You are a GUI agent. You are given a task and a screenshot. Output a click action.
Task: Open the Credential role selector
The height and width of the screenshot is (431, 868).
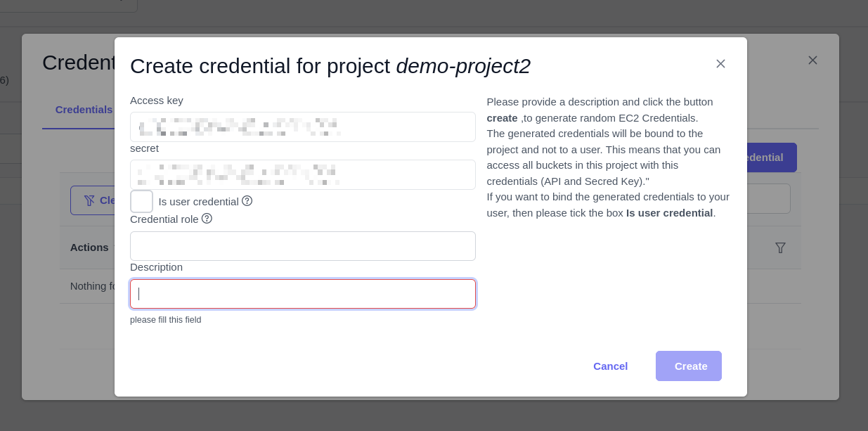302,246
